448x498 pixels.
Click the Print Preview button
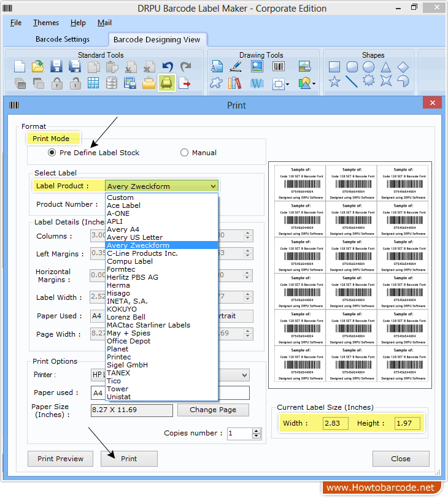click(60, 459)
